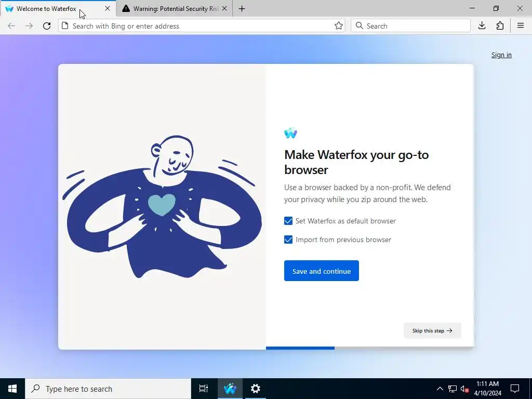The width and height of the screenshot is (532, 399).
Task: Click the forward navigation arrow
Action: point(29,26)
